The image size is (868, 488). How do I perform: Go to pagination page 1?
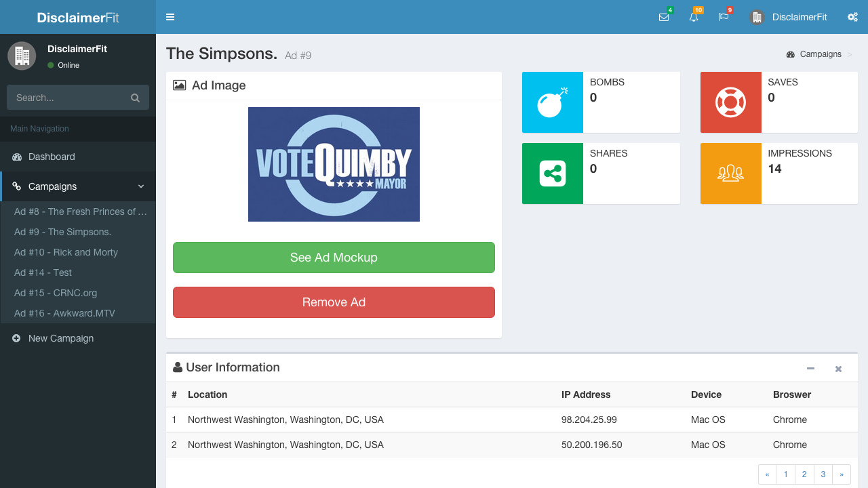pos(785,474)
